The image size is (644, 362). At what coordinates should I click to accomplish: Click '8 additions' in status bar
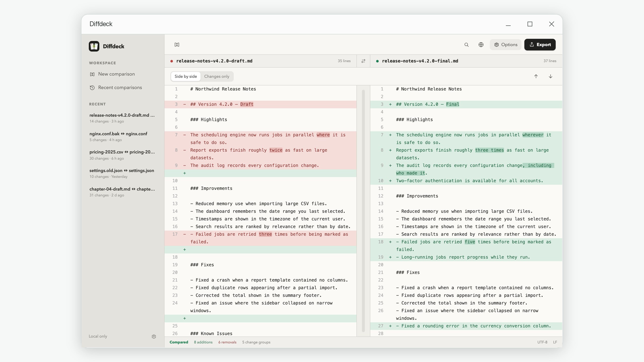[203, 342]
